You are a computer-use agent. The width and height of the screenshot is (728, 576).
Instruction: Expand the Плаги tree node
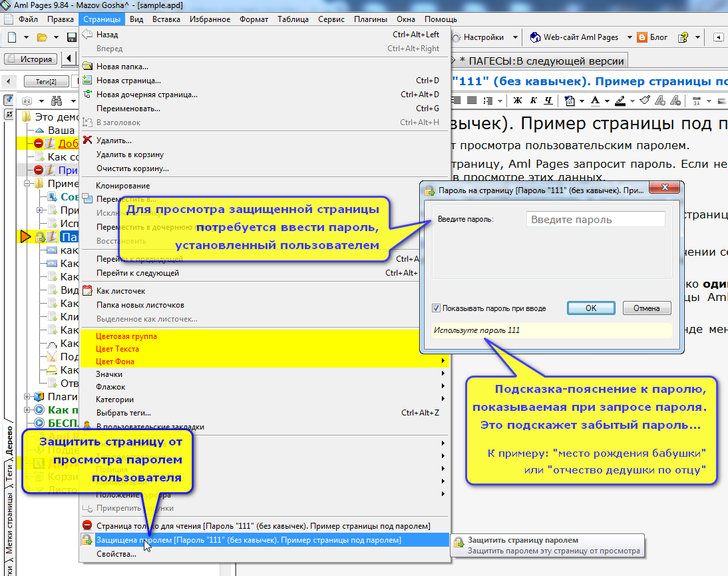(27, 396)
